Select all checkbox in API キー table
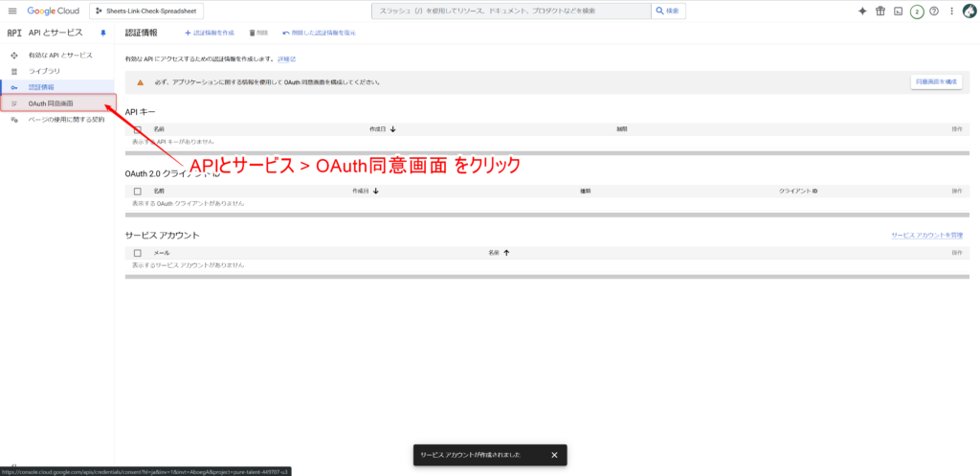 (138, 128)
